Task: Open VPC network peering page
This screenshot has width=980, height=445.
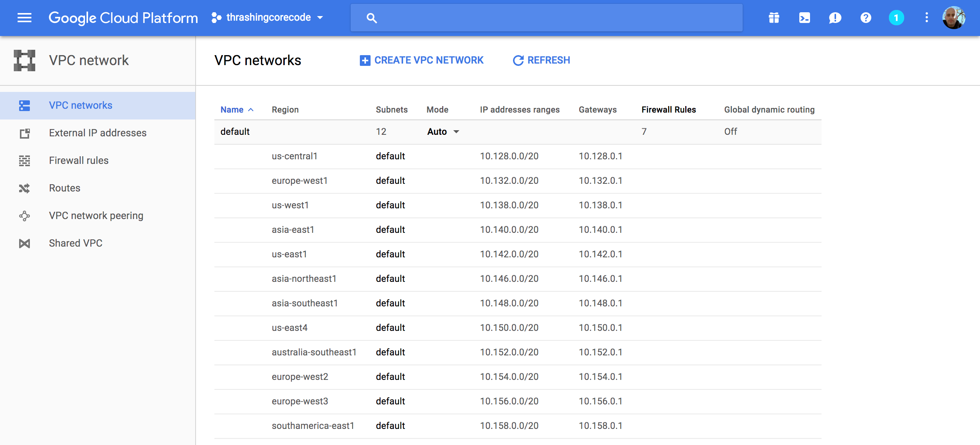Action: pyautogui.click(x=98, y=216)
